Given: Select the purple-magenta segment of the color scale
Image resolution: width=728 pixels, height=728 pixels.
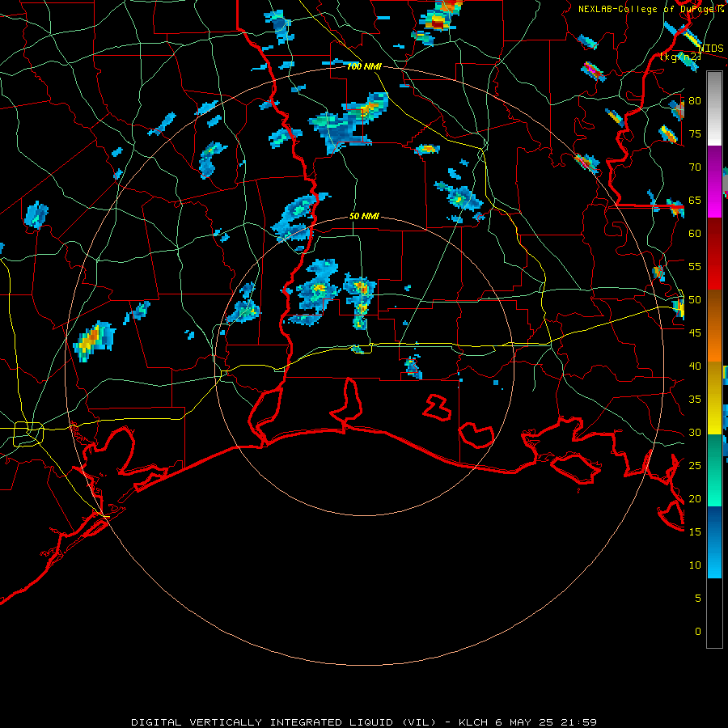Looking at the screenshot, I should 714,182.
